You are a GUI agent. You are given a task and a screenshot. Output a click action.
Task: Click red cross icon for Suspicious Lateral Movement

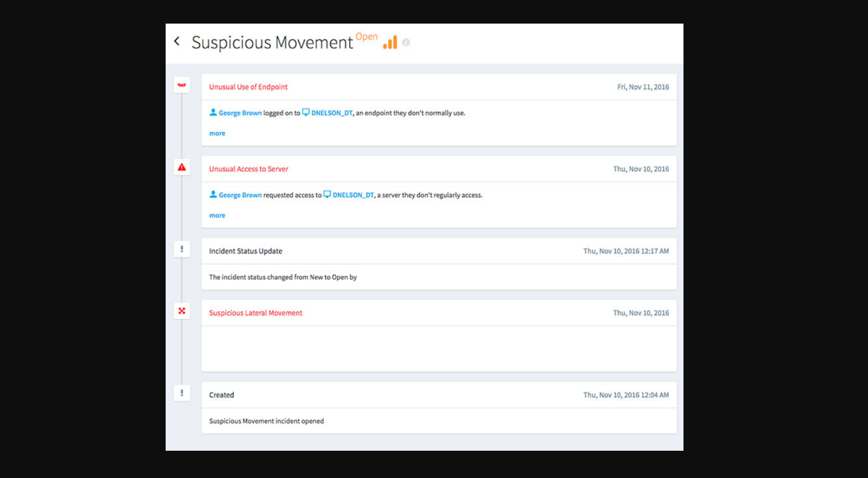182,311
